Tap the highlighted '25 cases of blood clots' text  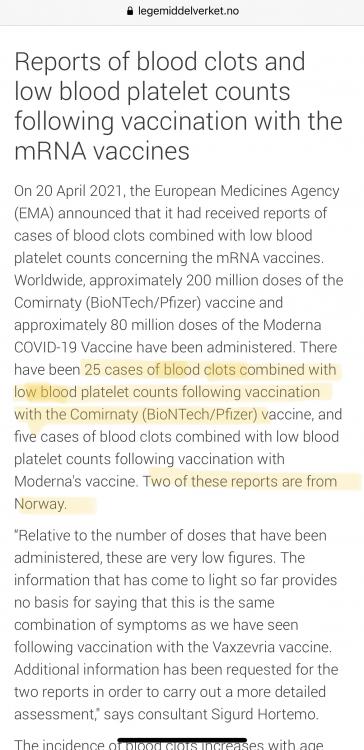[x=159, y=370]
